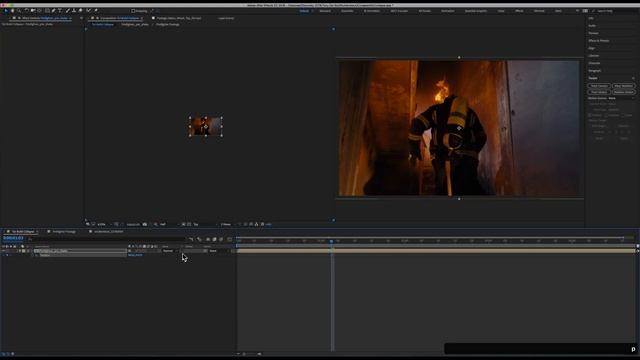Select the Brush tool

[68, 11]
